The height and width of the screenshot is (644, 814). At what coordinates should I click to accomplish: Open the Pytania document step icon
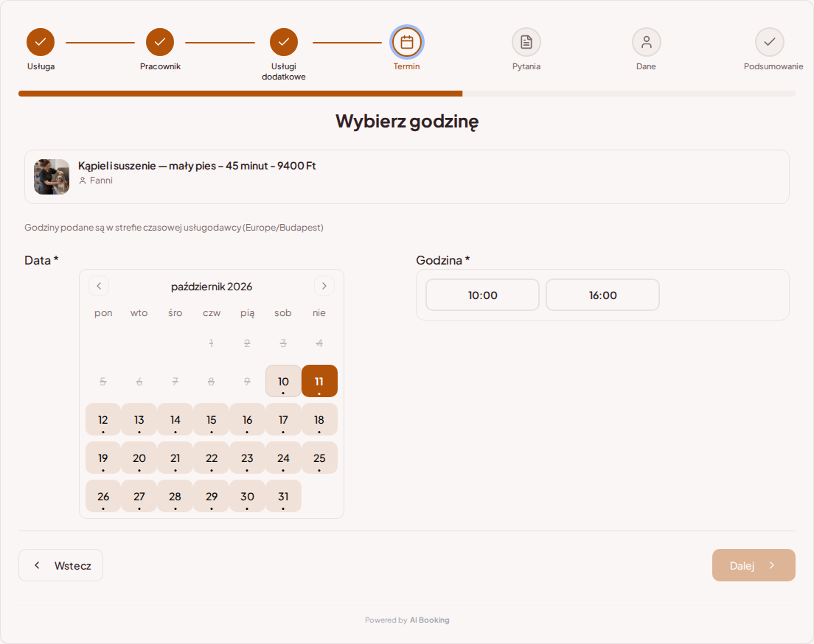click(526, 42)
